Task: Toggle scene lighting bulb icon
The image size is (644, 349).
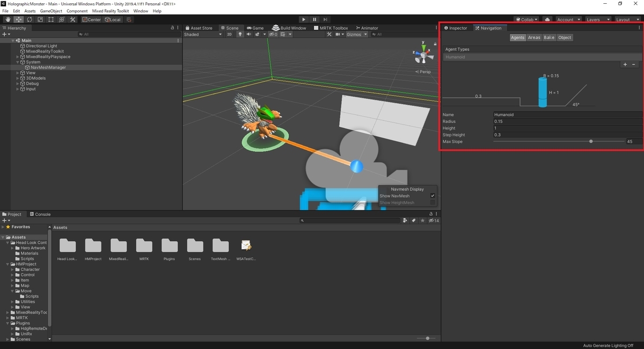Action: (240, 34)
